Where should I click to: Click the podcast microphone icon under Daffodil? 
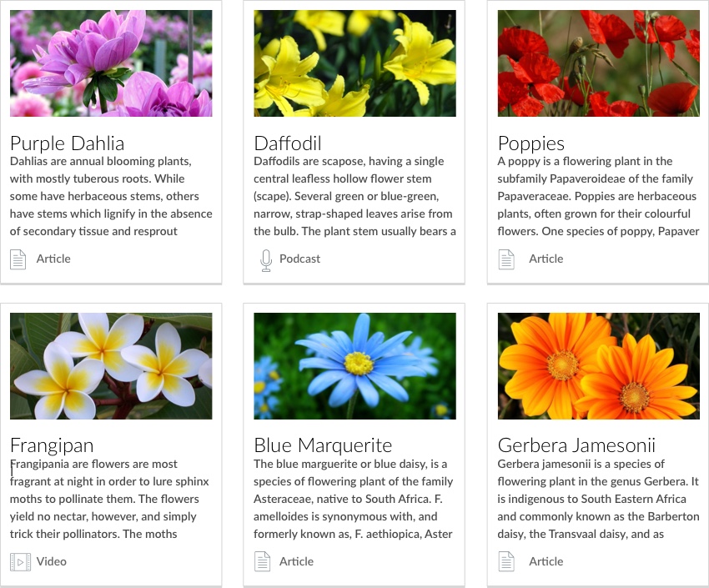tap(266, 260)
